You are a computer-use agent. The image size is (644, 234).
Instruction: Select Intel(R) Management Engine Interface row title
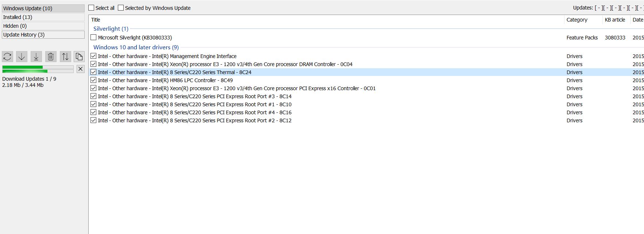point(167,56)
